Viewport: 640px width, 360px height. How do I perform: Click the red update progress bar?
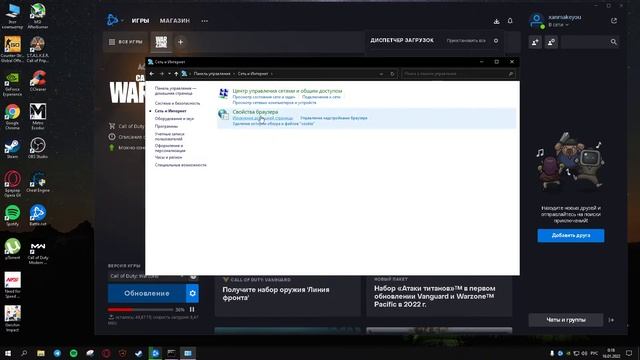140,310
